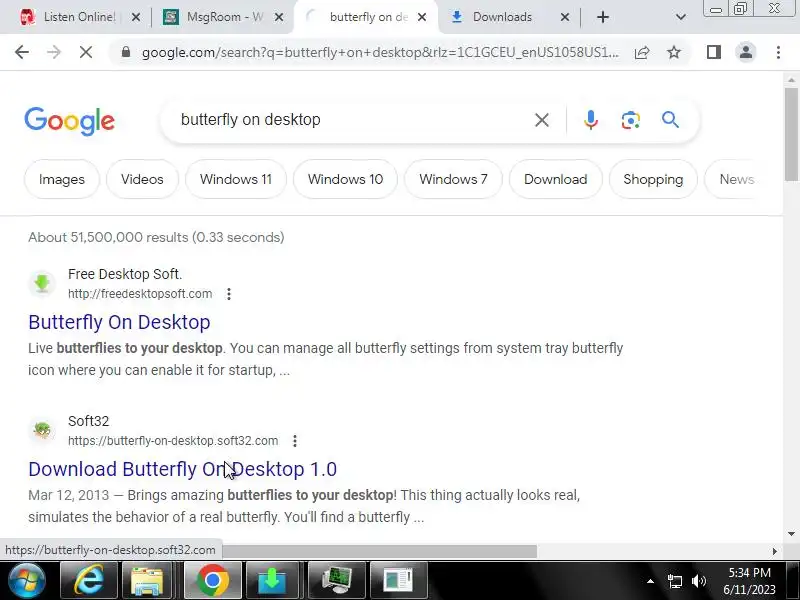Open the green download arrow taskbar app

pyautogui.click(x=272, y=581)
